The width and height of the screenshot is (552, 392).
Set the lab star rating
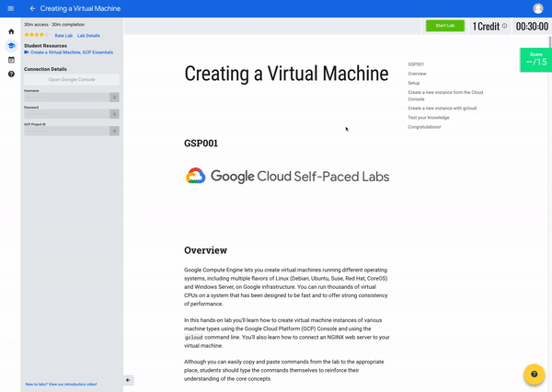pos(38,35)
